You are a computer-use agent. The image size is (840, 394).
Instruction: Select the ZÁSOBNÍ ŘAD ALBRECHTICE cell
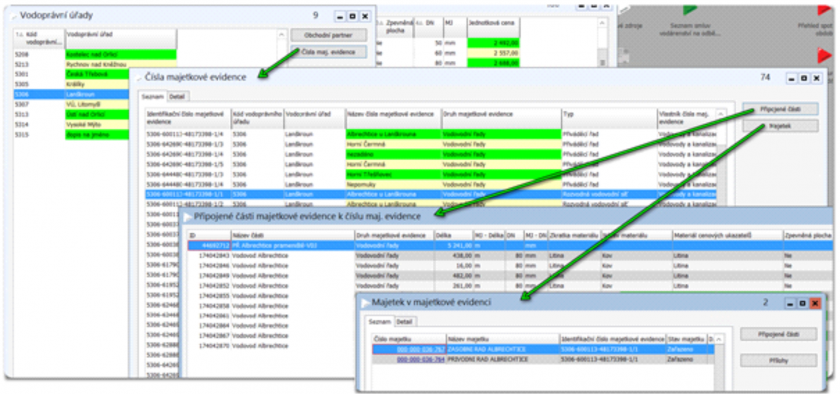pyautogui.click(x=502, y=350)
